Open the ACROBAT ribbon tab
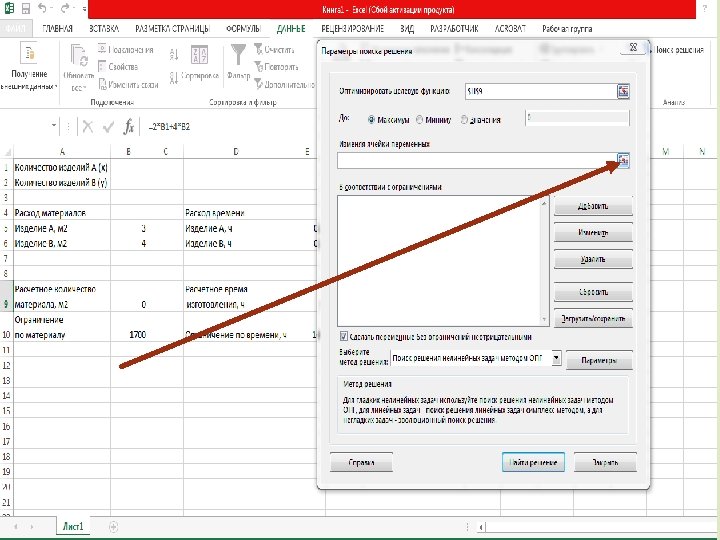Screen dimensions: 720x540 (510, 28)
